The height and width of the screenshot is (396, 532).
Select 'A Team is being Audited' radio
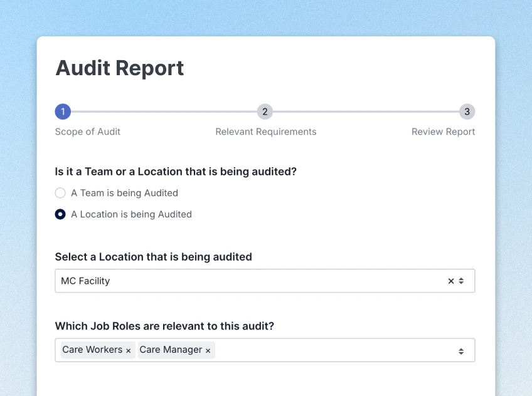[x=60, y=193]
